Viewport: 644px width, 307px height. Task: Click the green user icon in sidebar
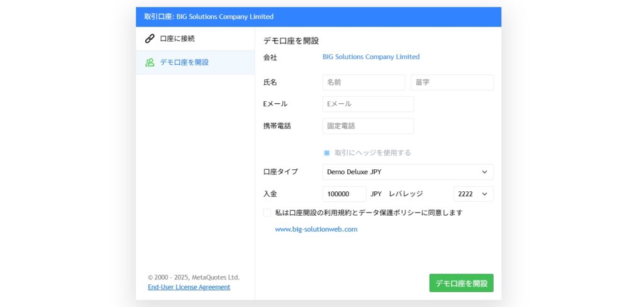tap(150, 62)
